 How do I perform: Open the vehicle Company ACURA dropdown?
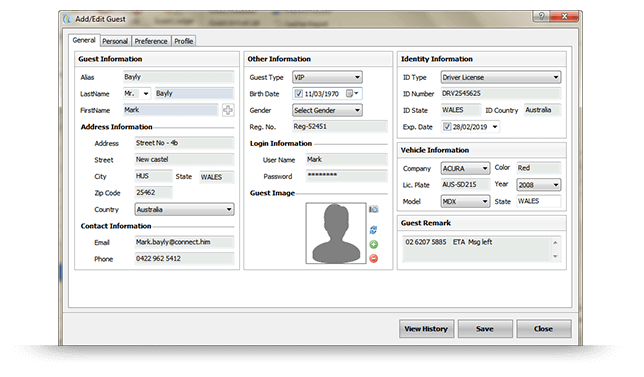[x=465, y=168]
